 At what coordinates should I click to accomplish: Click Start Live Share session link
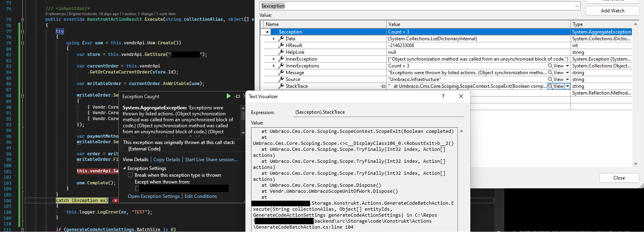coord(211,160)
